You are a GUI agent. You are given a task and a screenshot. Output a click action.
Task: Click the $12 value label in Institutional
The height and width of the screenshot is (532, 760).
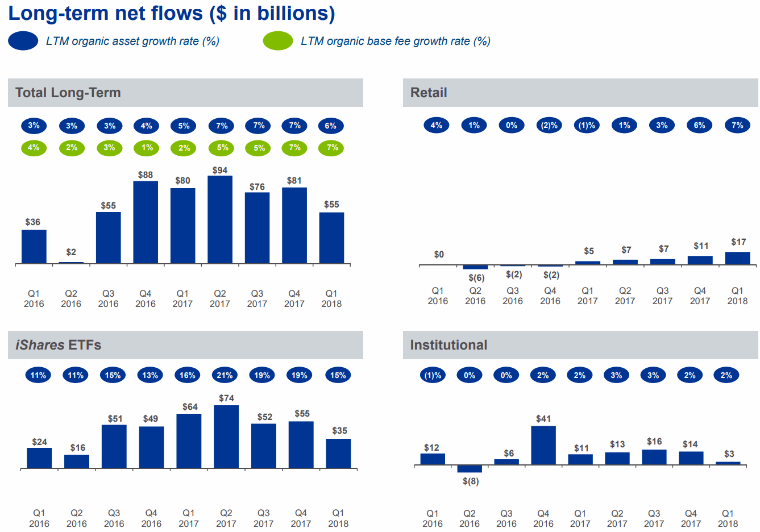pyautogui.click(x=431, y=448)
